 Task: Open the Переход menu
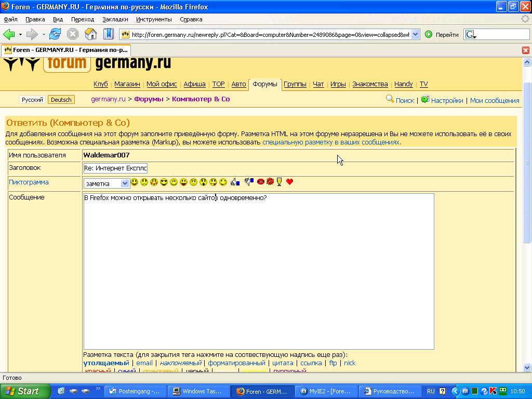pyautogui.click(x=83, y=19)
